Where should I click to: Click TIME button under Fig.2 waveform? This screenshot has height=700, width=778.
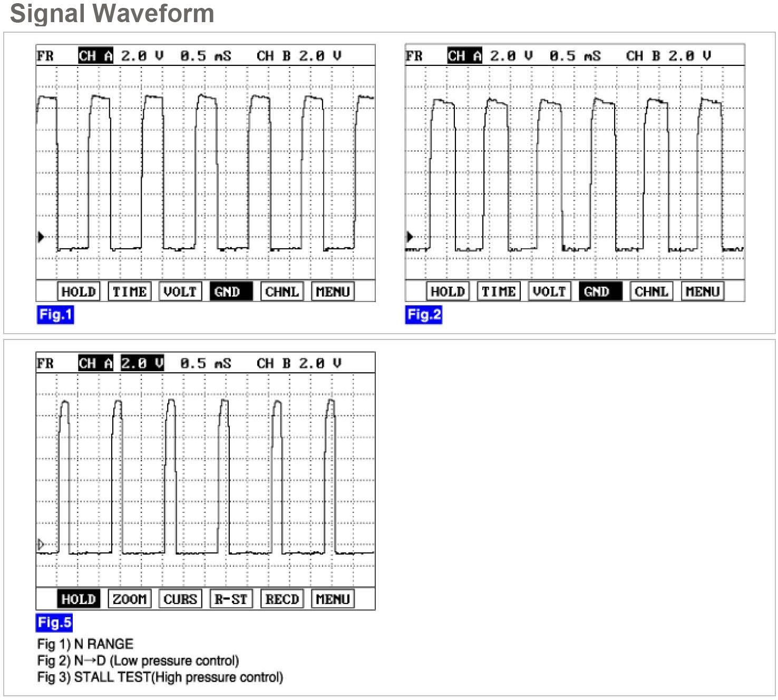point(499,291)
